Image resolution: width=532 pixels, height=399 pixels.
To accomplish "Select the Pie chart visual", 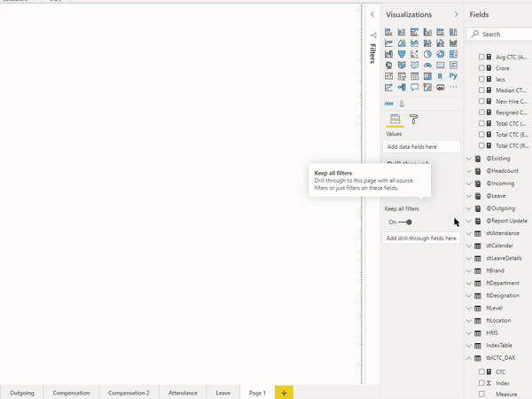I will click(x=427, y=54).
